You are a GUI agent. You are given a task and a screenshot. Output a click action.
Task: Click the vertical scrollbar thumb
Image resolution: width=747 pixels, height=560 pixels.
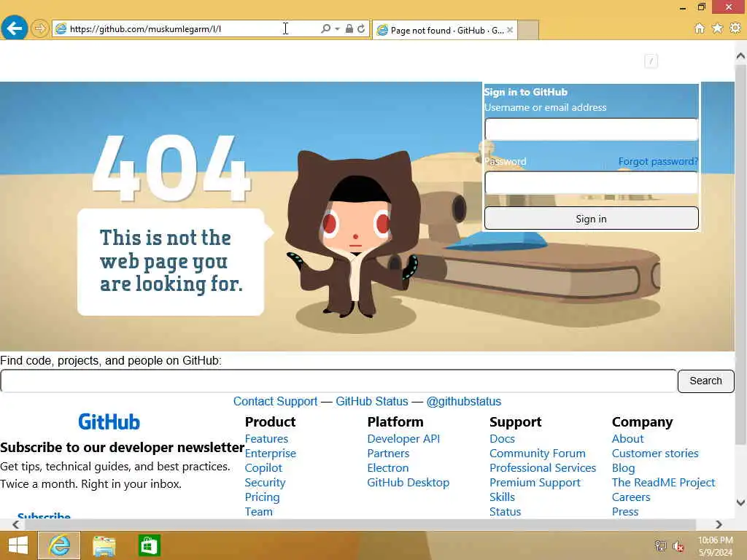pyautogui.click(x=740, y=254)
